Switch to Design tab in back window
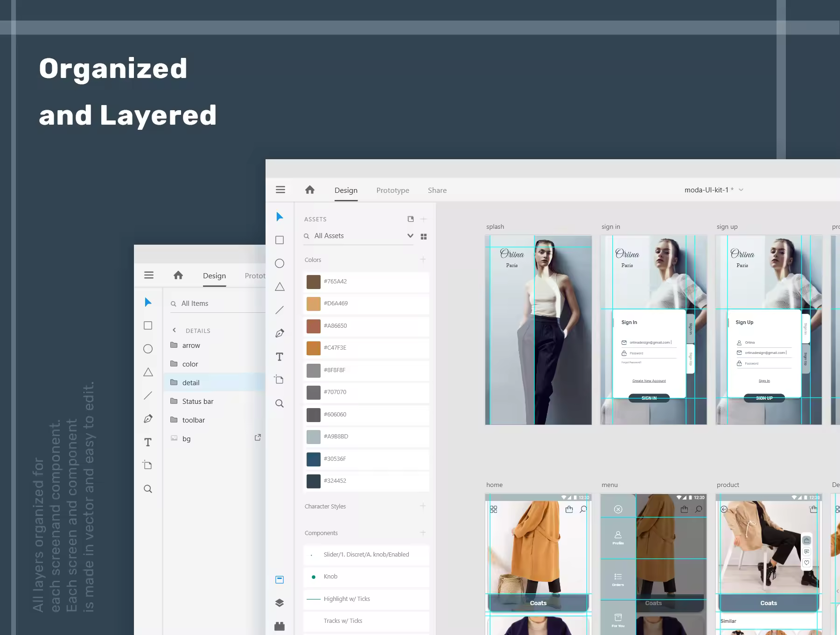The image size is (840, 635). tap(214, 276)
